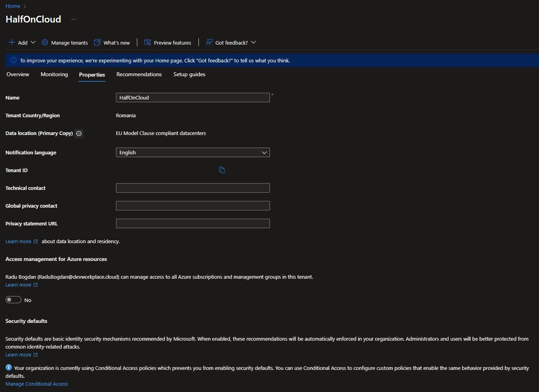Viewport: 539px width, 392px height.
Task: Open the Setup guides tab
Action: click(189, 74)
